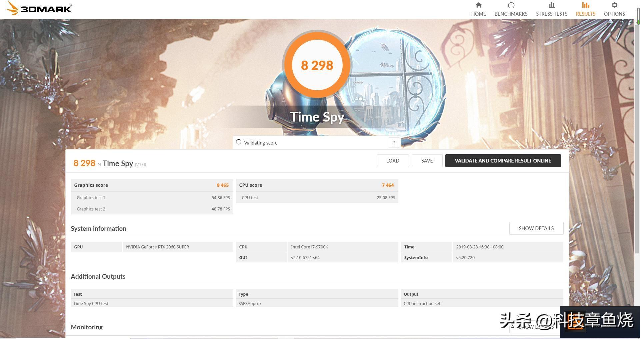Click the LOAD button
Screen dimensions: 644x339
point(393,161)
